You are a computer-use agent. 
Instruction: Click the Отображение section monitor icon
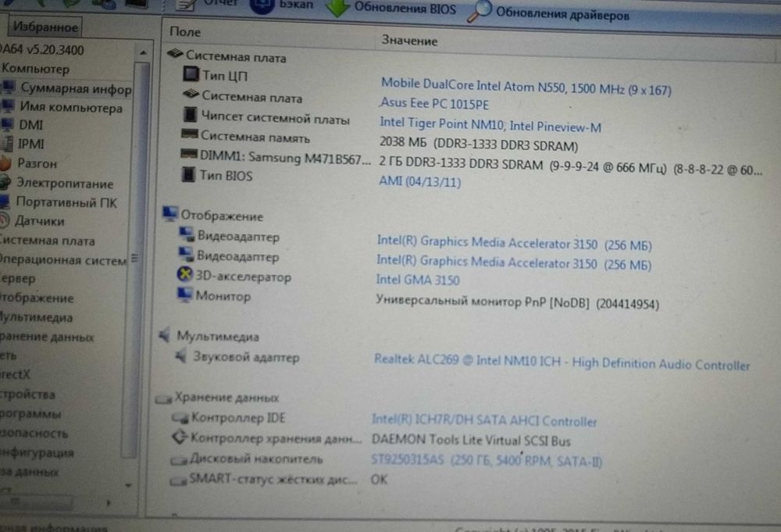169,213
